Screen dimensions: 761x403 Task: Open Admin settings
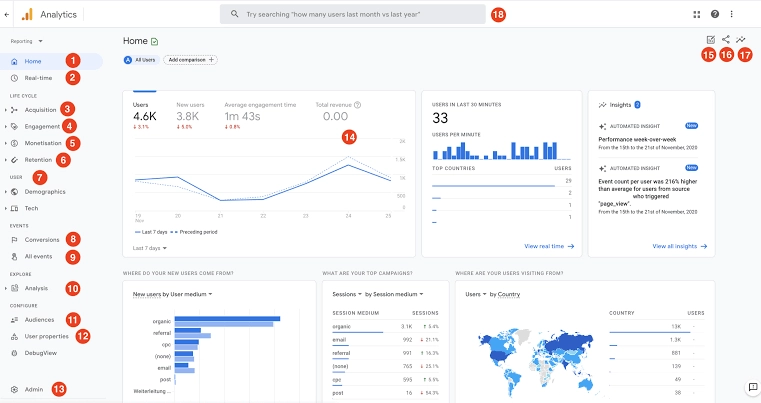click(34, 389)
